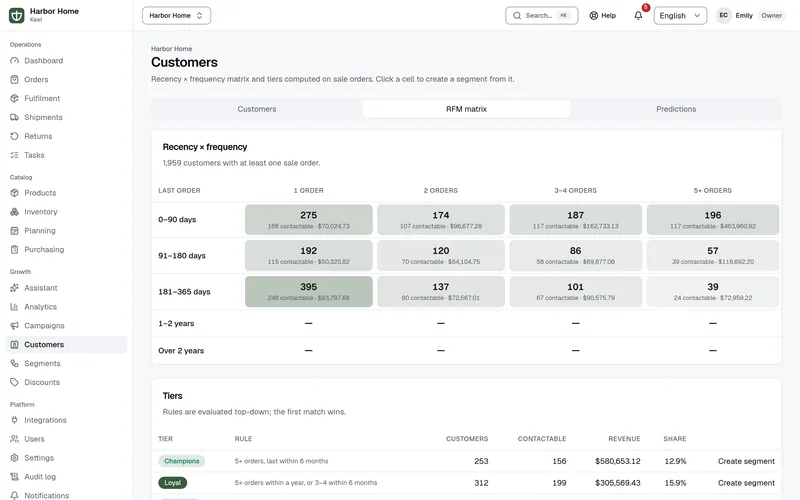800x500 pixels.
Task: Open Orders icon in sidebar
Action: point(14,80)
